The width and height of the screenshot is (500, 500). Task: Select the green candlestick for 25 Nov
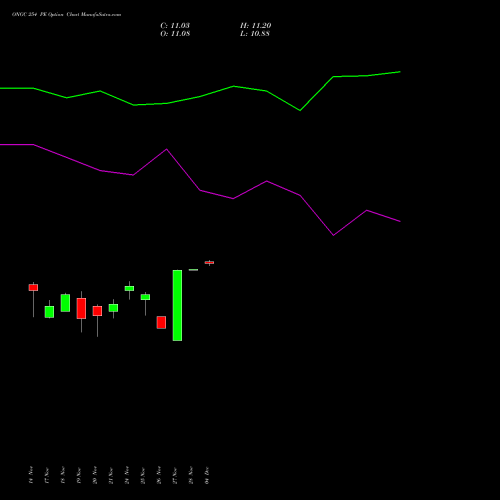tap(145, 297)
